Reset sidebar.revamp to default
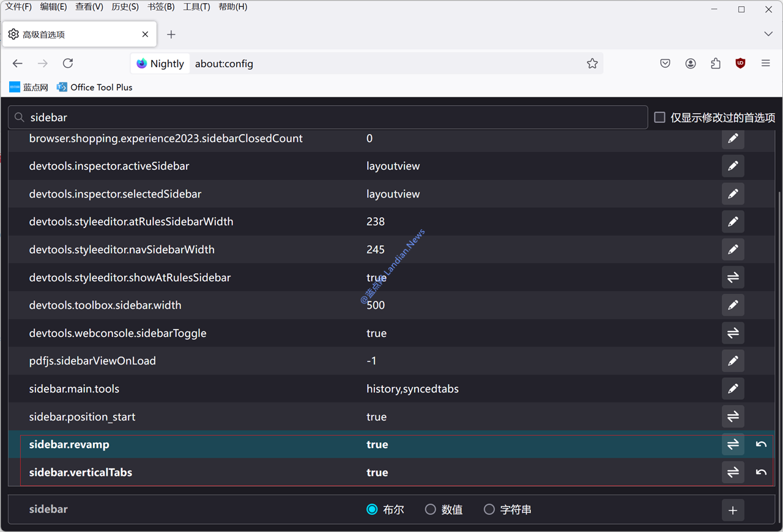The image size is (783, 532). pos(761,445)
